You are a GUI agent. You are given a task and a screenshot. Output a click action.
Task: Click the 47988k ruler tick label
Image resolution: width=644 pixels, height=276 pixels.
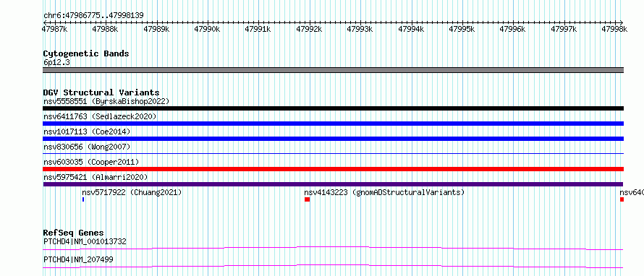pyautogui.click(x=105, y=29)
